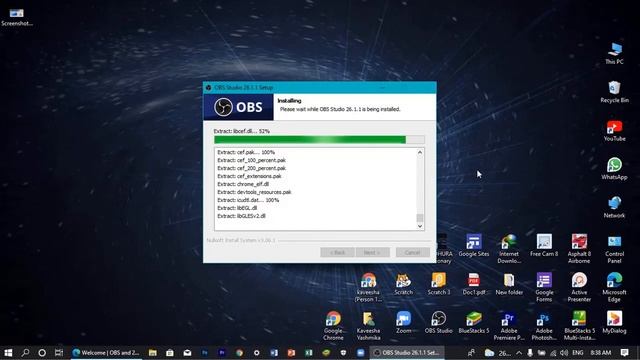The image size is (640, 360).
Task: Select 'Extract: libGLESv2.dll' log line
Action: coord(241,216)
